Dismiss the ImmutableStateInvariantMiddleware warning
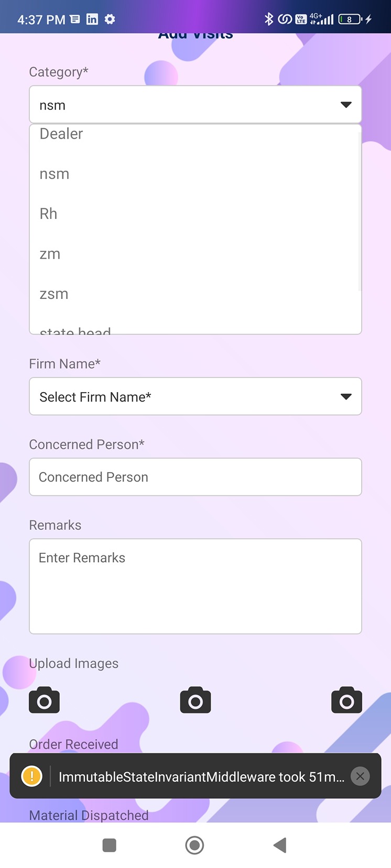Viewport: 391px width, 868px height. point(360,776)
